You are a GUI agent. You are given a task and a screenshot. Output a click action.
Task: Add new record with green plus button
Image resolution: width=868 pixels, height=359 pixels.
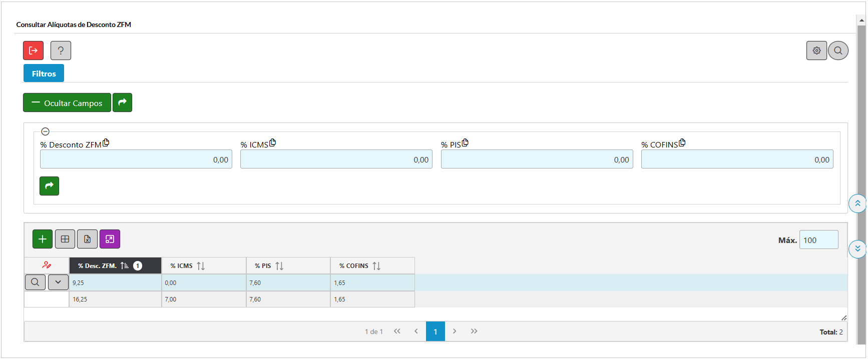pyautogui.click(x=43, y=239)
